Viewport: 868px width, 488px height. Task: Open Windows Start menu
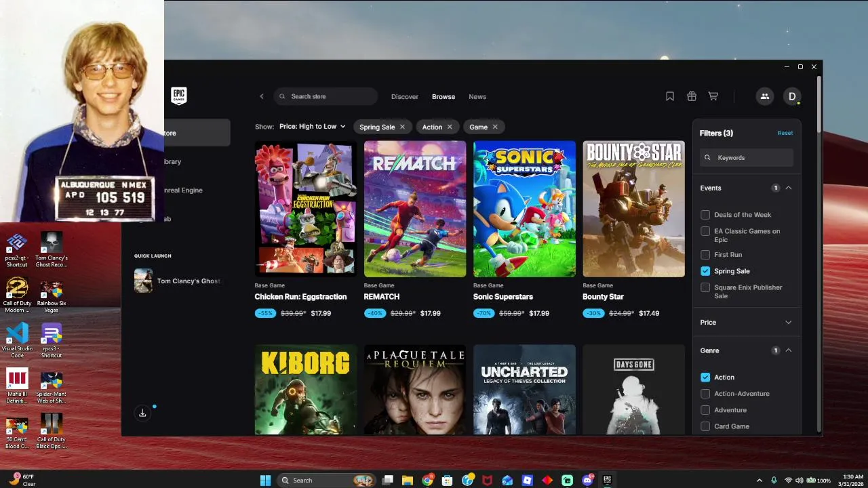266,480
